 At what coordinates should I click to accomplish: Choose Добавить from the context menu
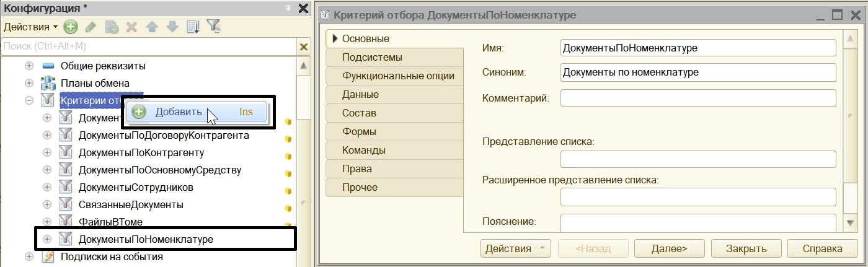point(197,112)
